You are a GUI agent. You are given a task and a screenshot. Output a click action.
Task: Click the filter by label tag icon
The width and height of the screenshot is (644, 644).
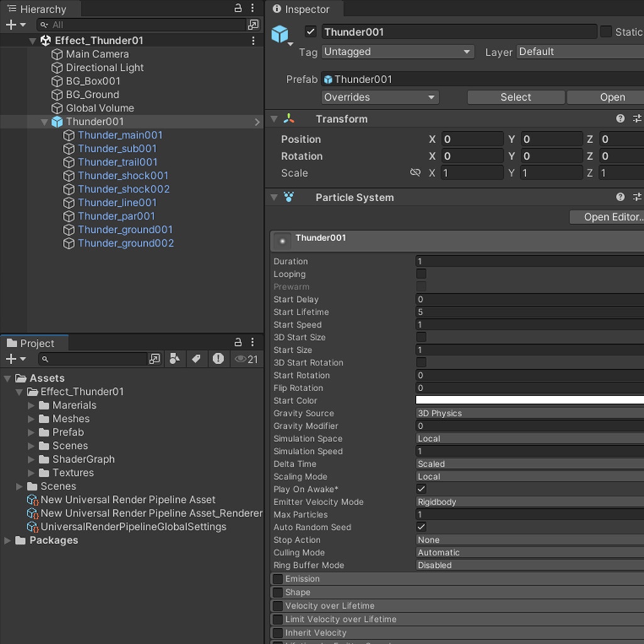tap(197, 359)
